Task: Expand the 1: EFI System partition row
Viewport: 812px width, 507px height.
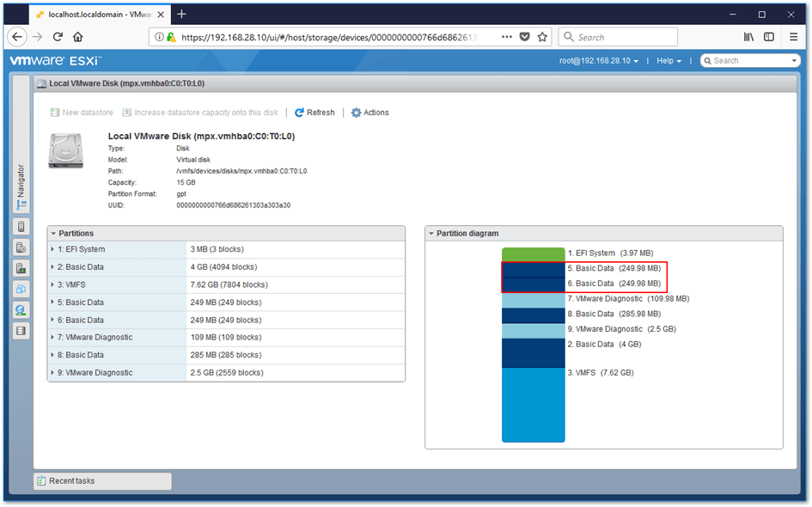Action: tap(52, 249)
